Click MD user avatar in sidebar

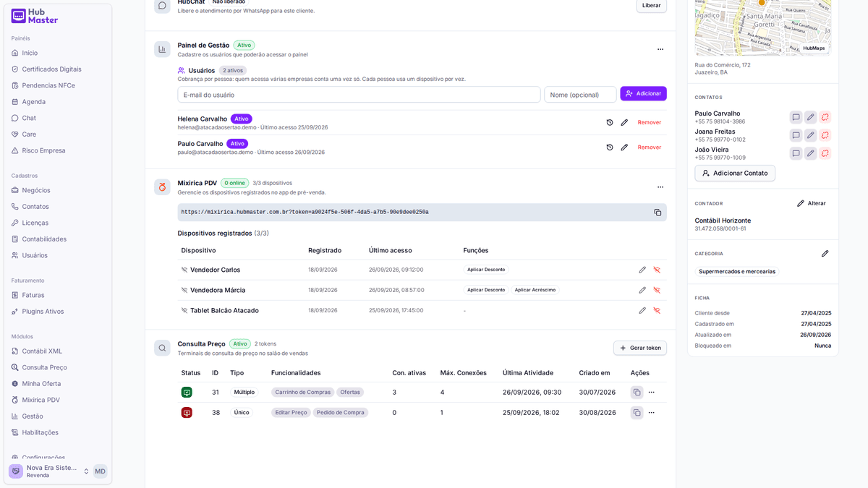point(100,471)
